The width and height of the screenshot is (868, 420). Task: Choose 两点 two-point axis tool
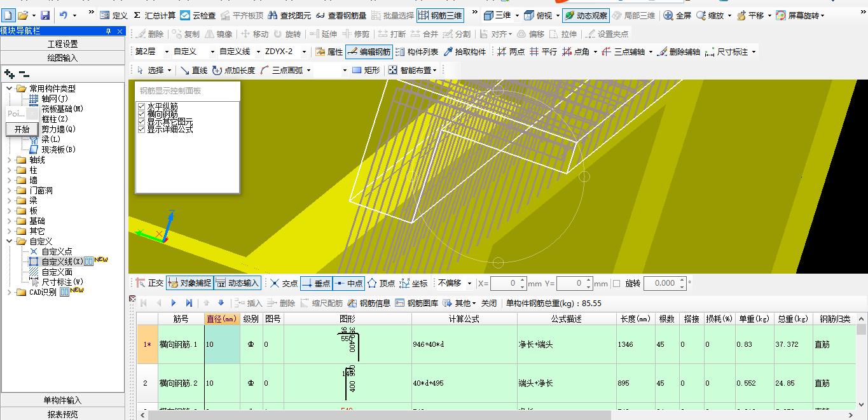tap(511, 52)
